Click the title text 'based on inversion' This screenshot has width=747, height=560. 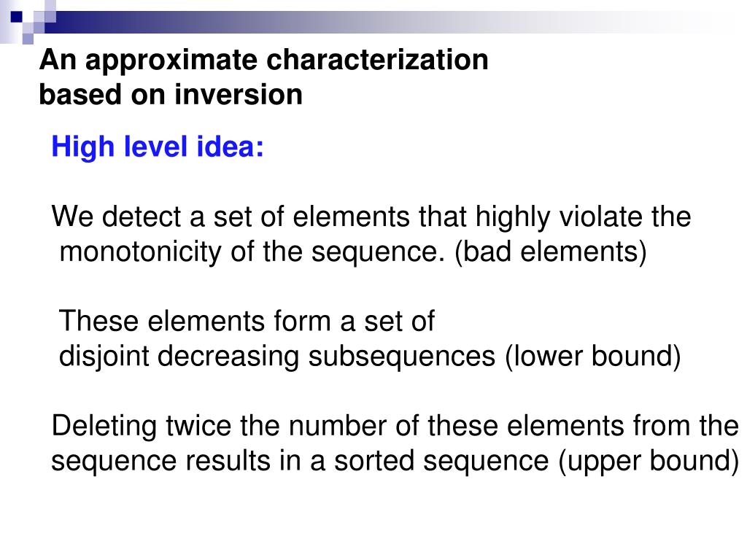171,94
